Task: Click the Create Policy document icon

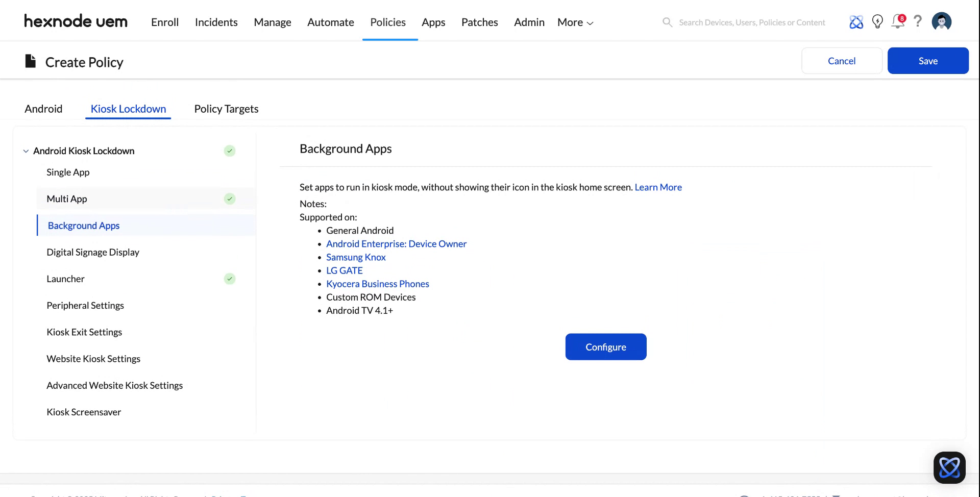Action: 30,60
